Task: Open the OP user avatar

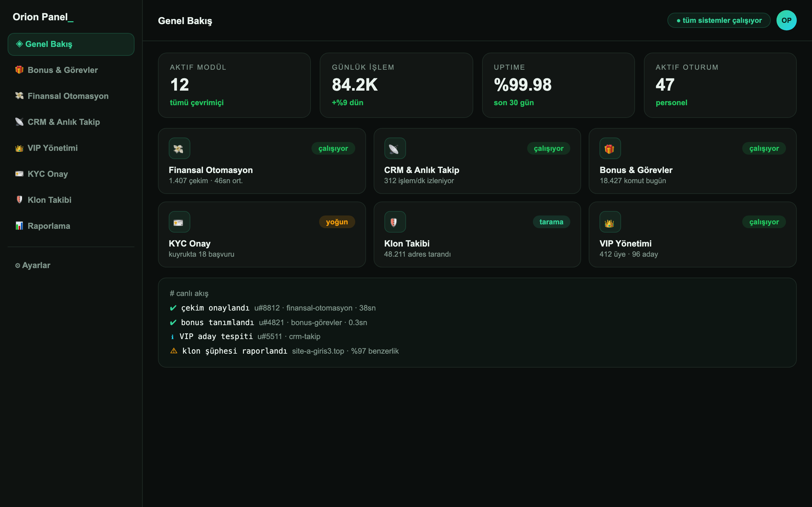Action: (x=786, y=20)
